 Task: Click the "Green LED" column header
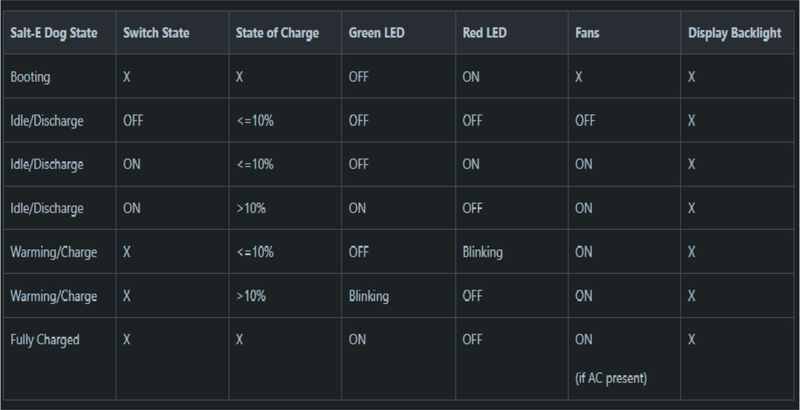[x=377, y=33]
